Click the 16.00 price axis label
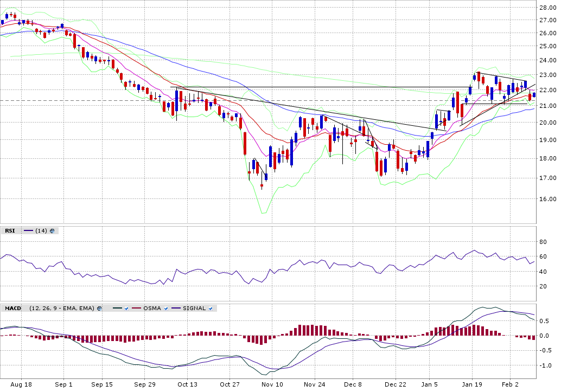 point(546,199)
